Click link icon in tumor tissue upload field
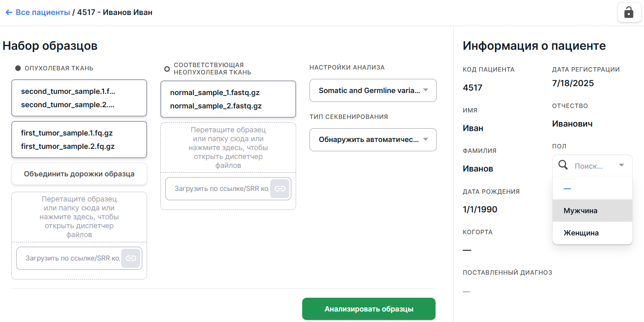 (131, 258)
